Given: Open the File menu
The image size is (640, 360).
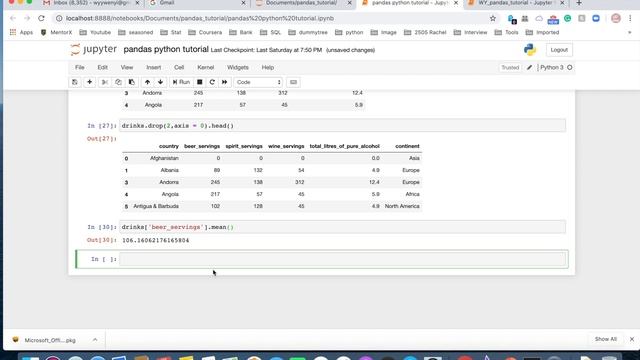Looking at the screenshot, I should (80, 67).
